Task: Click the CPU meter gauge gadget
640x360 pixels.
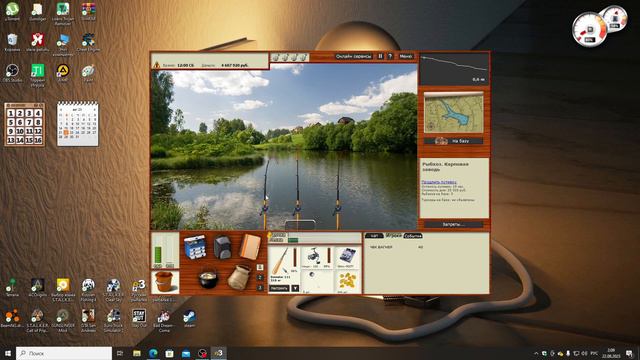Action: tap(589, 29)
